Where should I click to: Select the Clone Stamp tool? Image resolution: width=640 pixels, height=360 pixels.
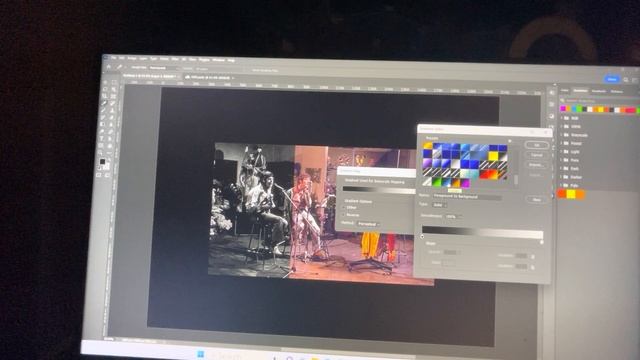point(112,110)
